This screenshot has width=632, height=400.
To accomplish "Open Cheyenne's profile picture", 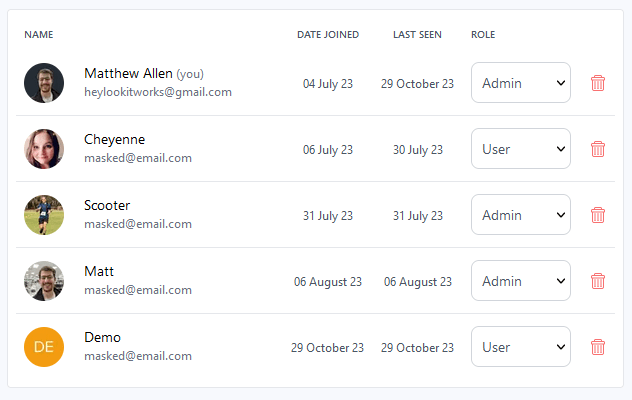I will pyautogui.click(x=44, y=149).
